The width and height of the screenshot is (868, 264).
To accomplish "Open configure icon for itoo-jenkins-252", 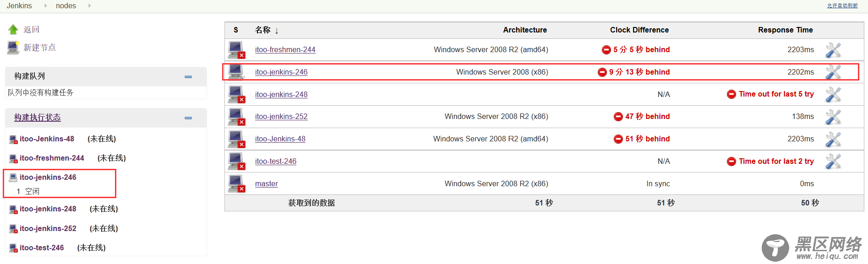I will pos(833,117).
